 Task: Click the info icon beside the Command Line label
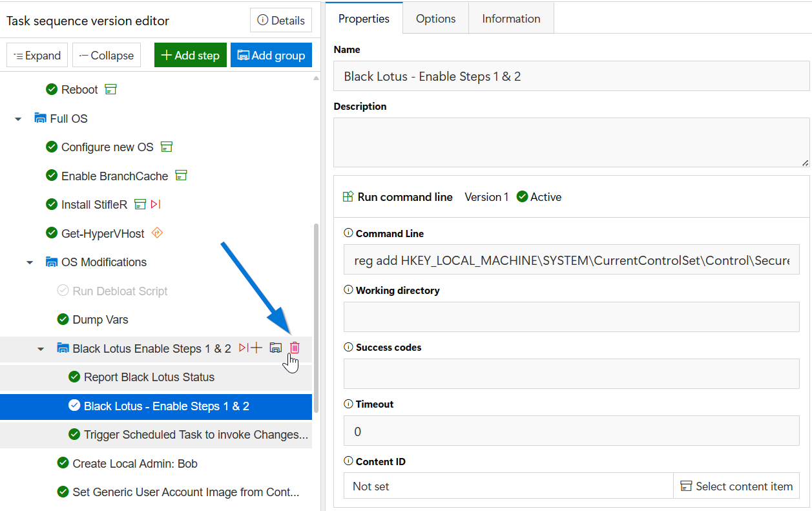(x=349, y=233)
